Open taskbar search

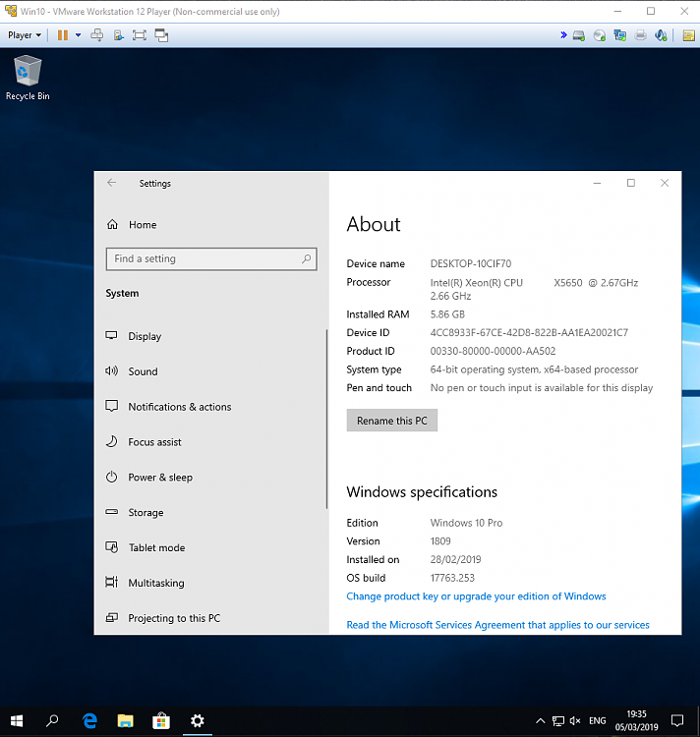[53, 720]
